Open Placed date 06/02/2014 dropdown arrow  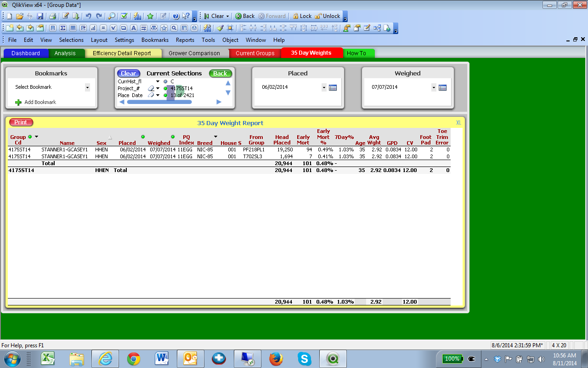click(324, 87)
